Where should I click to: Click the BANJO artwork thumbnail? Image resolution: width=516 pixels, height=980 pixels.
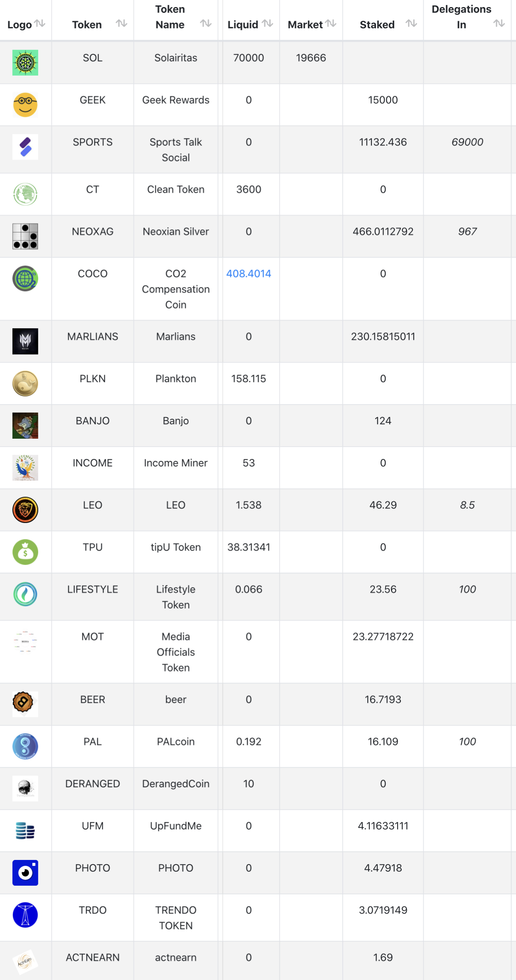pyautogui.click(x=25, y=426)
